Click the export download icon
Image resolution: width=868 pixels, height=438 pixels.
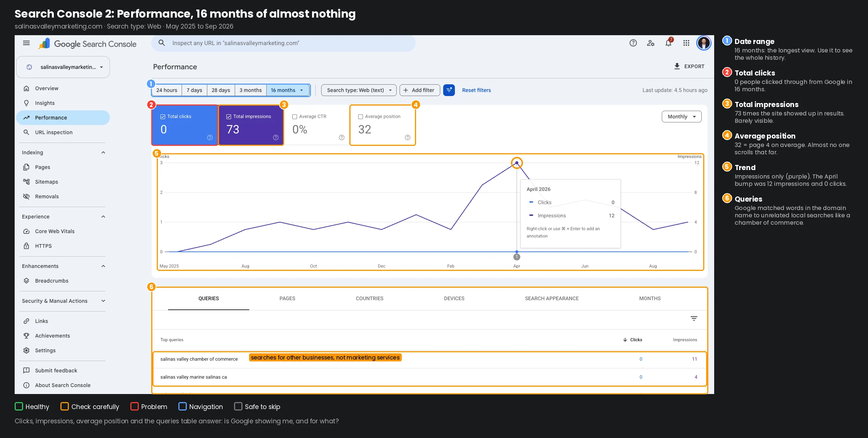(x=677, y=66)
